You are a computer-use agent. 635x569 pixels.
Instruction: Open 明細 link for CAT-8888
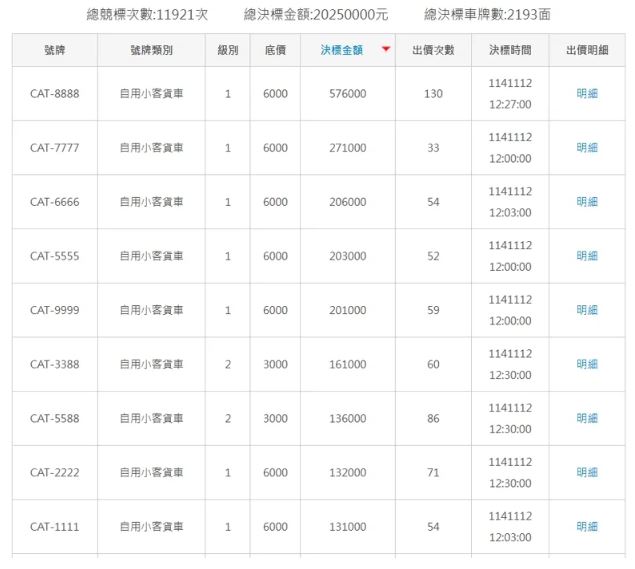point(587,94)
